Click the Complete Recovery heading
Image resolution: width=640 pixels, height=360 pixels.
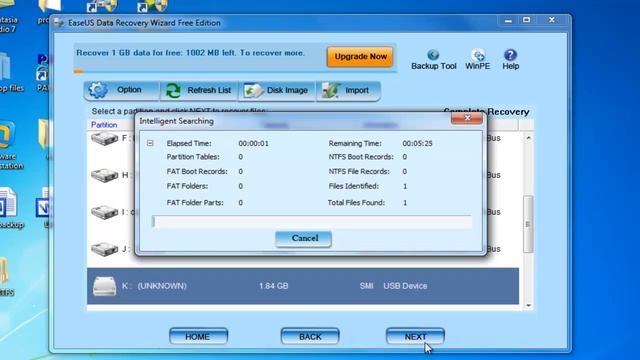coord(487,112)
